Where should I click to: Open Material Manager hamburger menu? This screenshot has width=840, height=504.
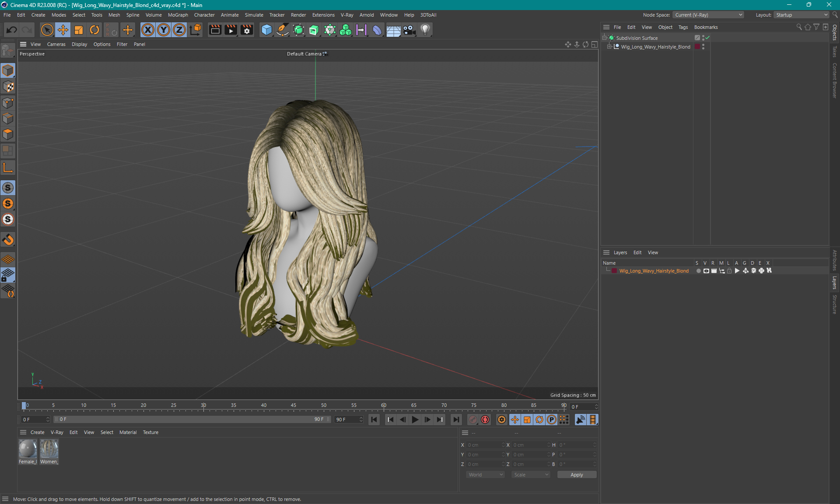click(23, 432)
